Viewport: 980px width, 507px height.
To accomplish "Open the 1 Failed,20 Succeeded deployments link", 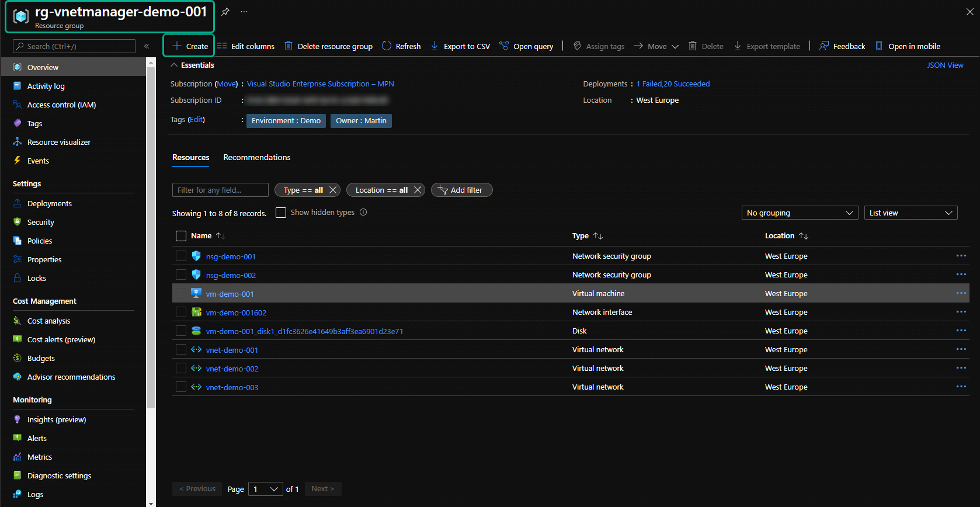I will pyautogui.click(x=673, y=84).
